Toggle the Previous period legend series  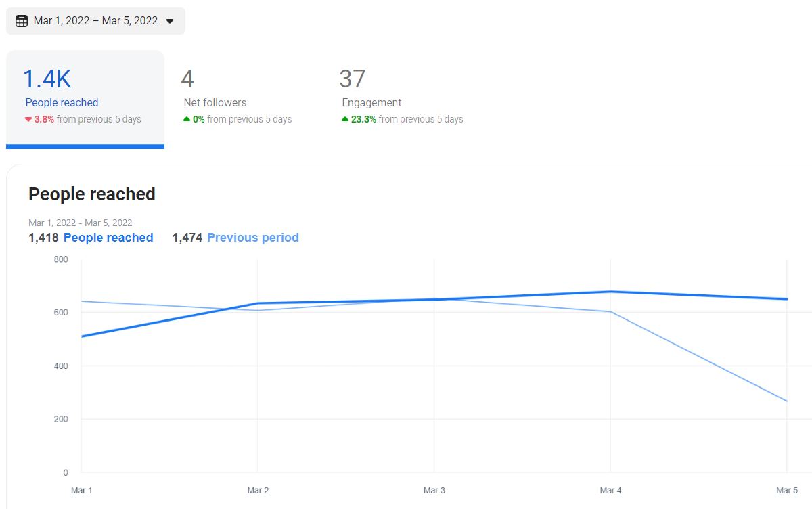[x=253, y=238]
